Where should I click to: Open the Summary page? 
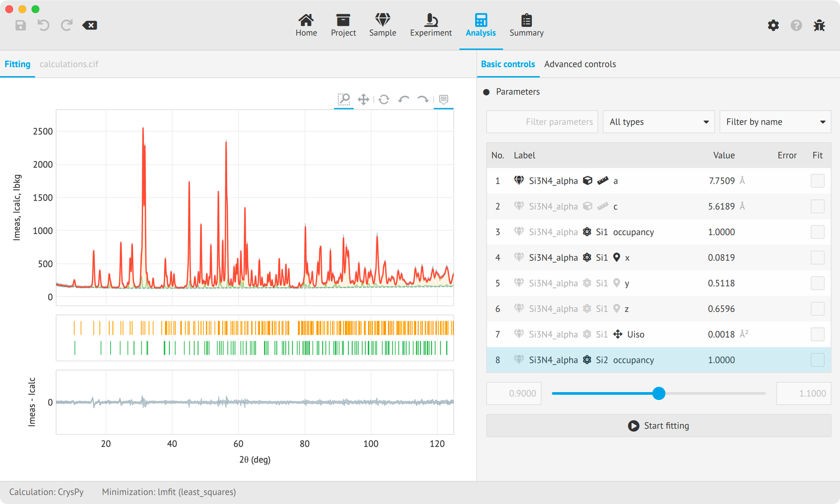click(x=527, y=25)
